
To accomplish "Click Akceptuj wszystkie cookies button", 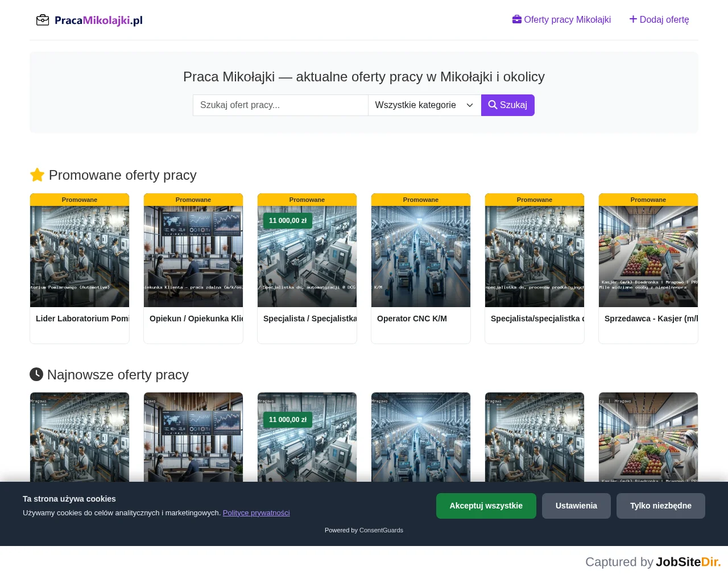I will 486,506.
